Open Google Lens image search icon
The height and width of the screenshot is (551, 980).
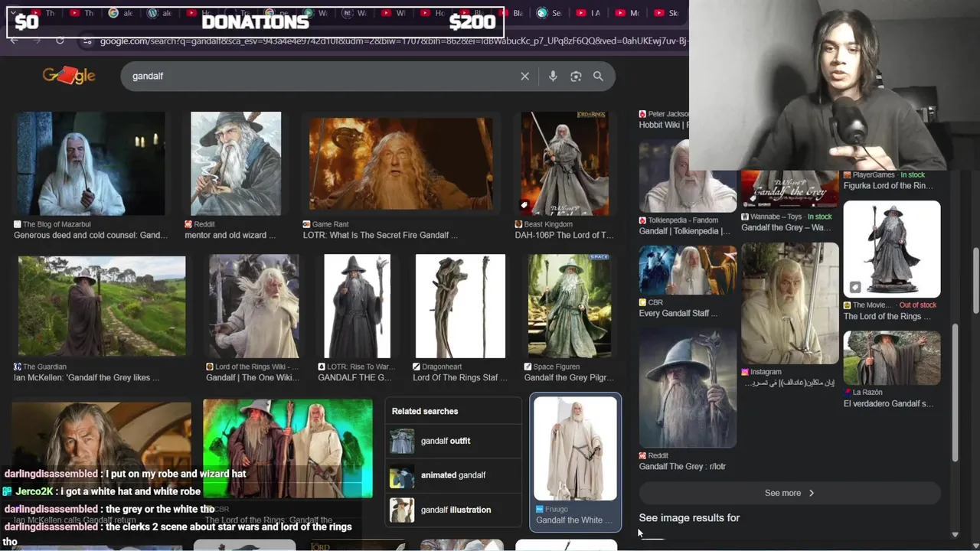576,77
